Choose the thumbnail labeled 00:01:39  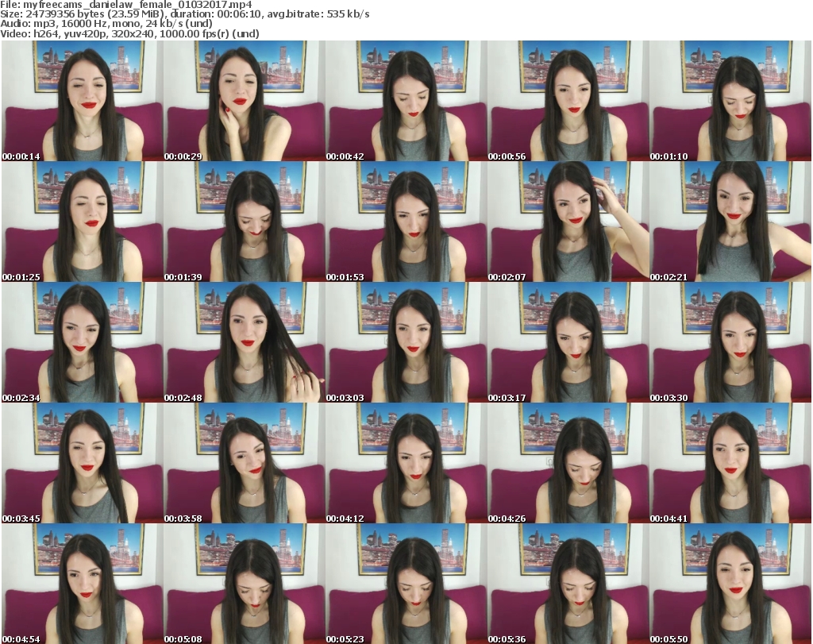point(245,222)
